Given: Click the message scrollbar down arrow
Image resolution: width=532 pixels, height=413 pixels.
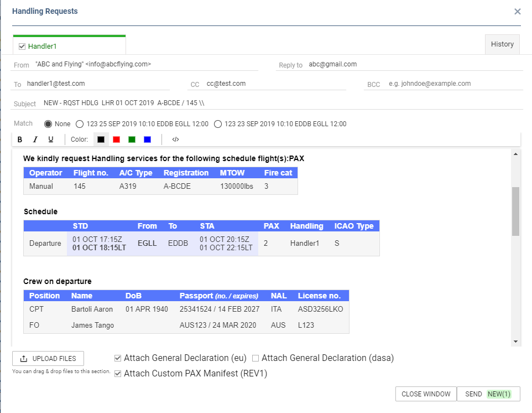Looking at the screenshot, I should point(516,342).
